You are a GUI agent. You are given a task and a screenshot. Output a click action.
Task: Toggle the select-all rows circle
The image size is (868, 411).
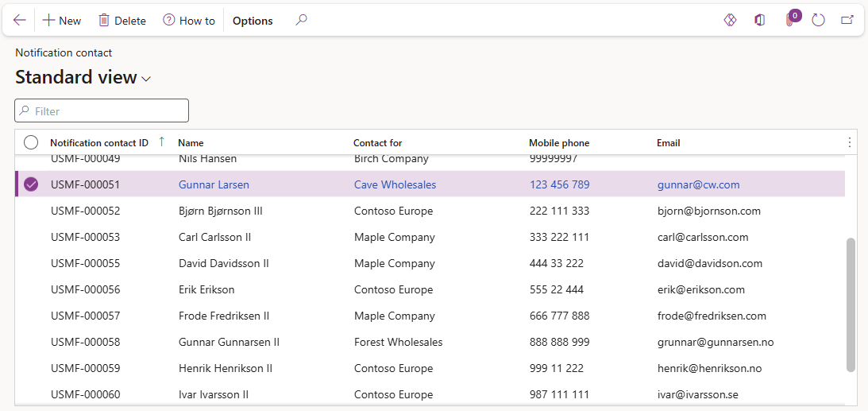click(x=31, y=142)
